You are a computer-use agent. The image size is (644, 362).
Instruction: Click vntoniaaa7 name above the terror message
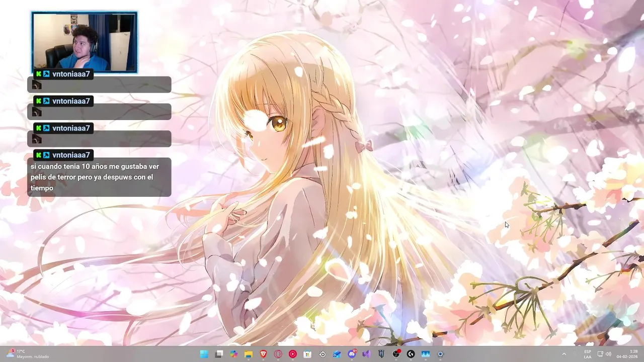click(x=71, y=155)
